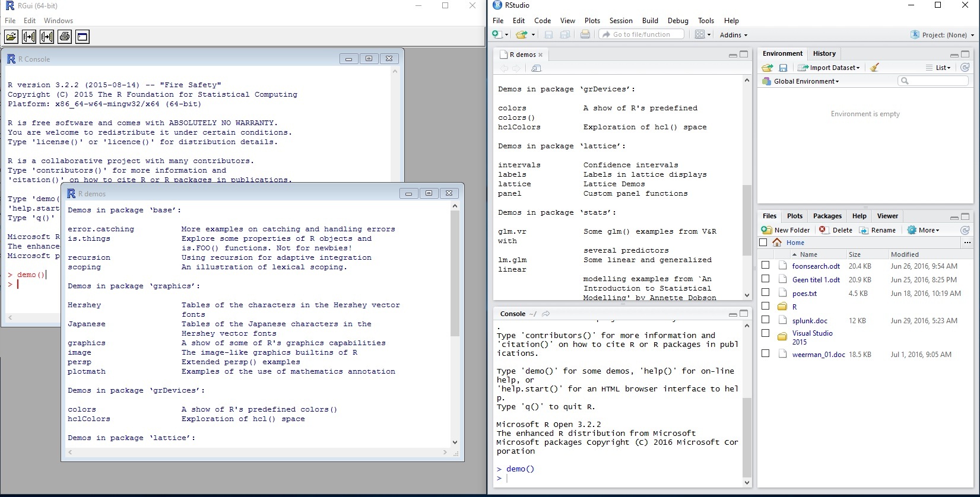Close the R demos tab in RStudio
Viewport: 980px width, 497px height.
(x=541, y=55)
